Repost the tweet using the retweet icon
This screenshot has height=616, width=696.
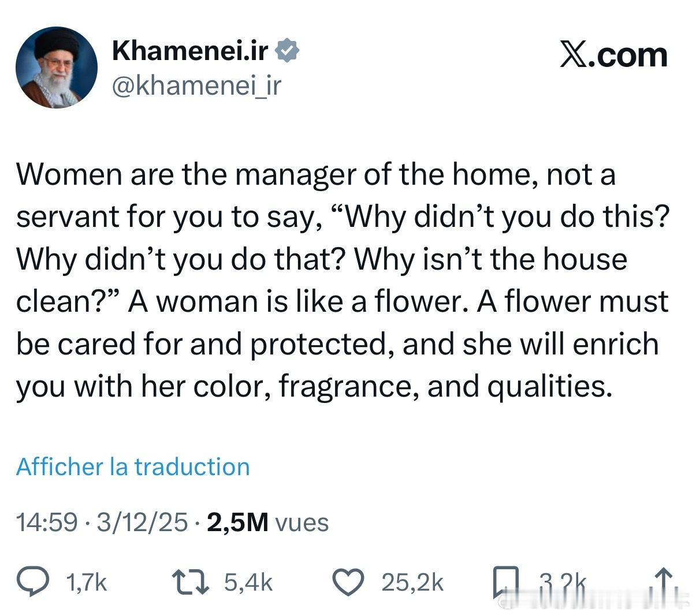tap(191, 581)
